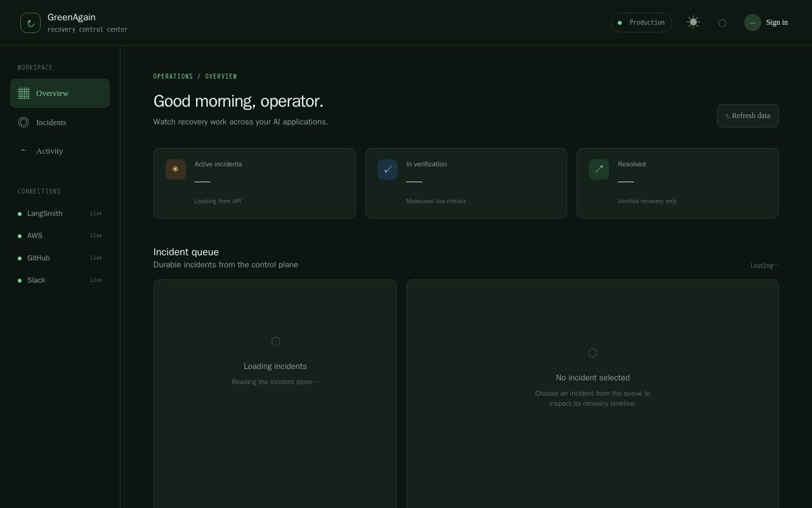Image resolution: width=812 pixels, height=508 pixels.
Task: Click the 'Good morning, operator.' heading
Action: 239,101
